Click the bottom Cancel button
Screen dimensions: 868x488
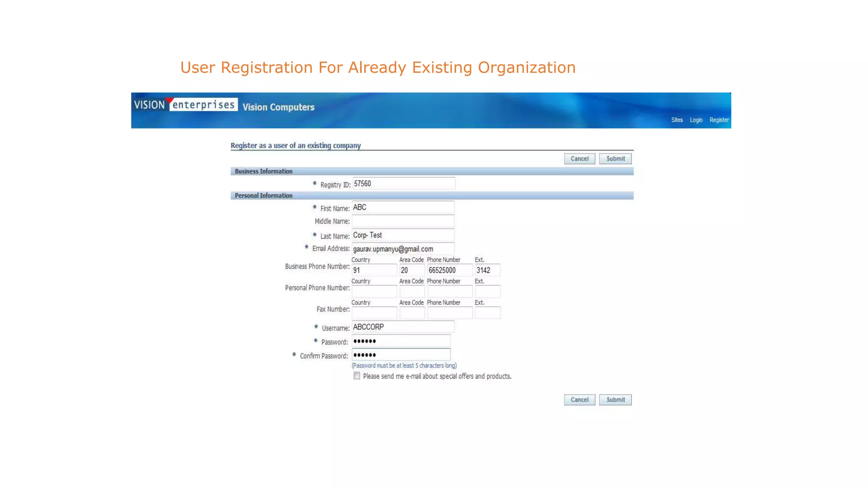(579, 399)
